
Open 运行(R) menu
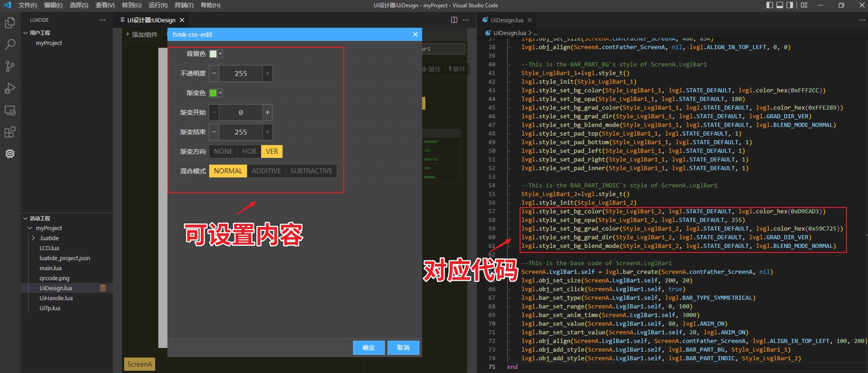158,5
